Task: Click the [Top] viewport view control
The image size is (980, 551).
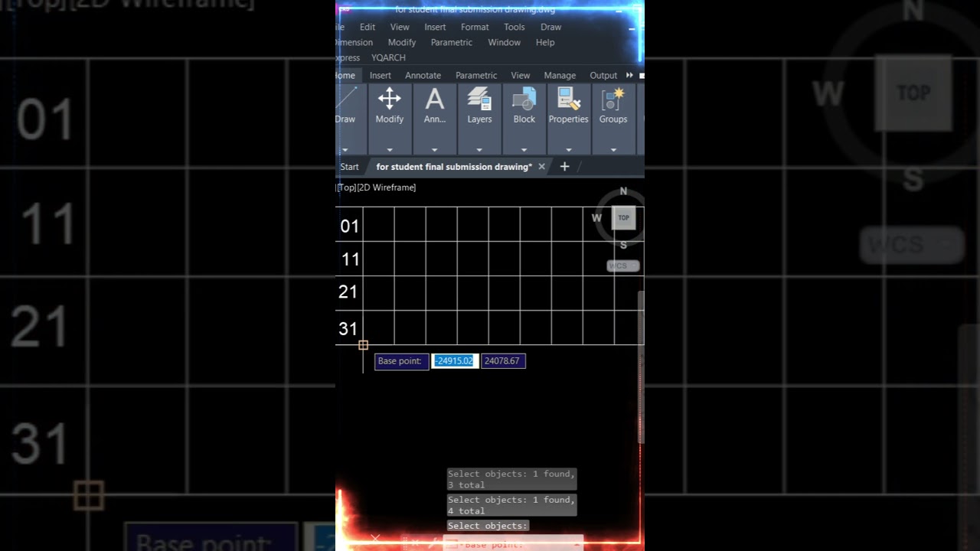Action: [x=346, y=187]
